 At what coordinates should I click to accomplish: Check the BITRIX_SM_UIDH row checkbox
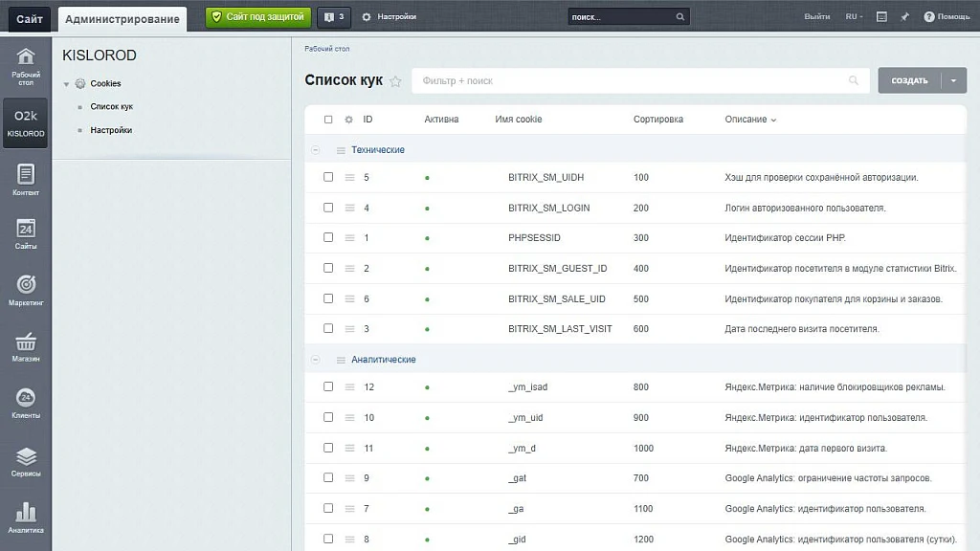tap(328, 177)
